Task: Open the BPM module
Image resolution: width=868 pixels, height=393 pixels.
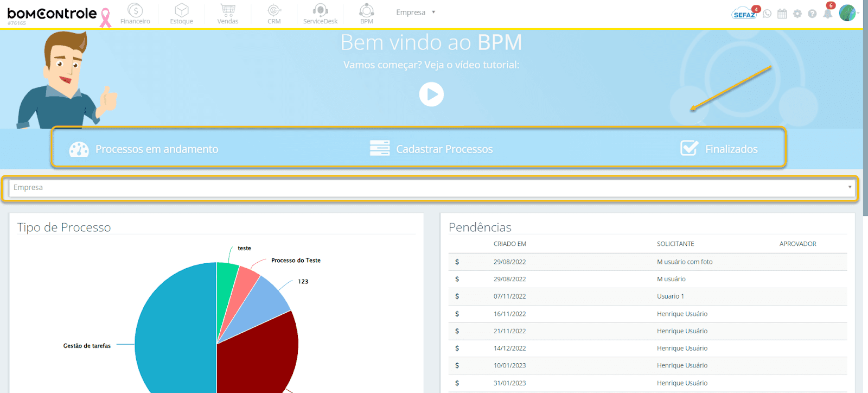Action: click(367, 14)
